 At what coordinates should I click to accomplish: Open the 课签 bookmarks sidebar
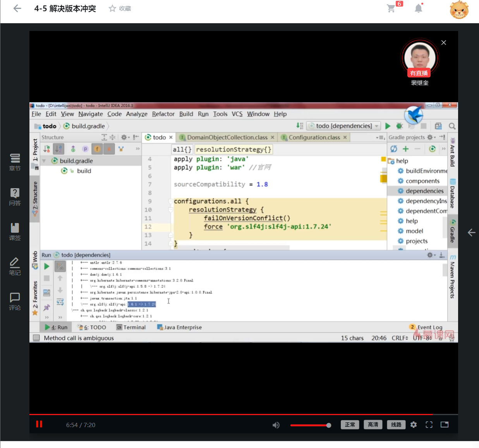(15, 232)
